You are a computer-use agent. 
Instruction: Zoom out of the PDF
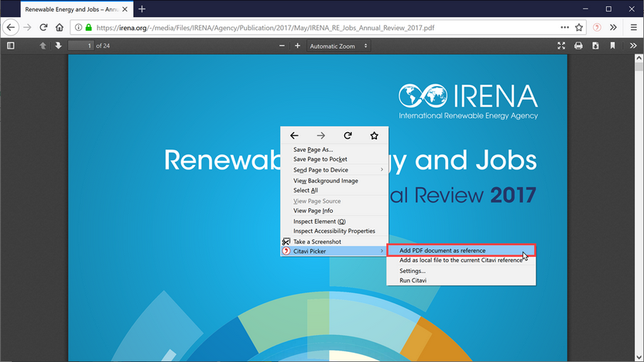282,46
